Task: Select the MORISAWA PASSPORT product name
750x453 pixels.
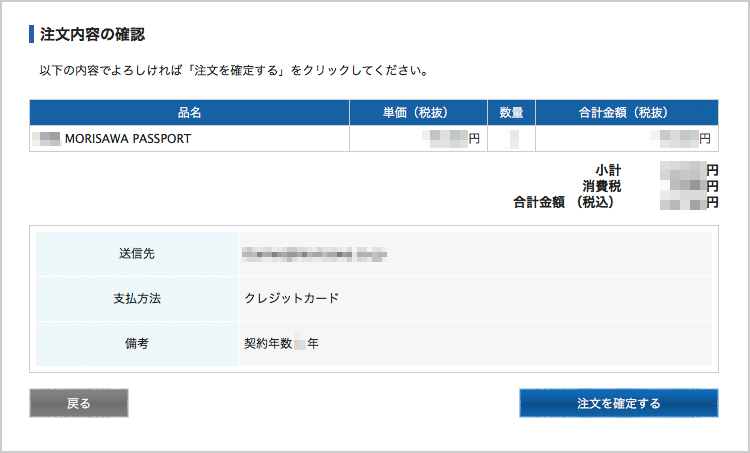Action: click(127, 139)
